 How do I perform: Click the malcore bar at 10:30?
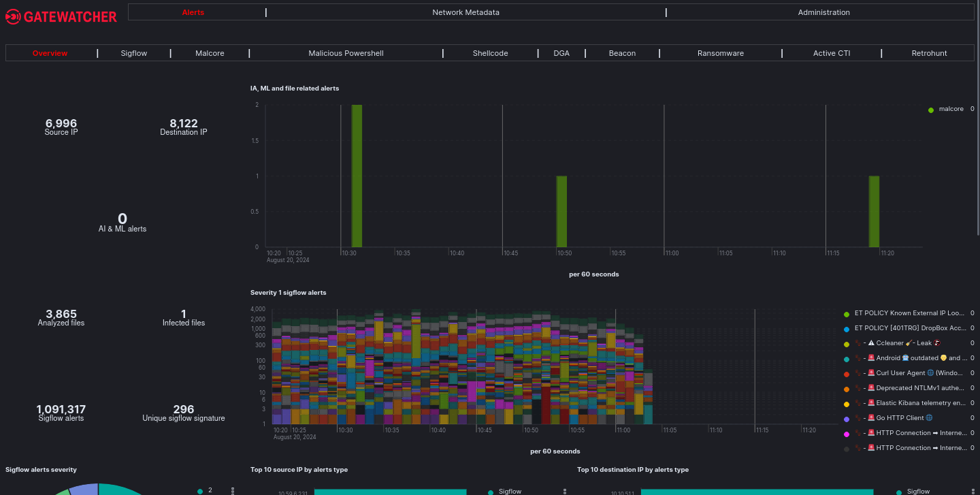357,176
